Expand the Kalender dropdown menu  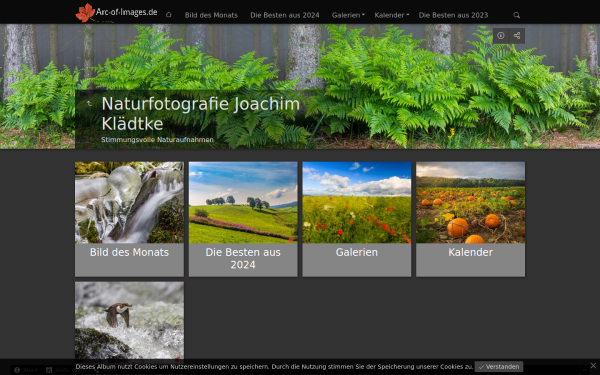pos(391,15)
